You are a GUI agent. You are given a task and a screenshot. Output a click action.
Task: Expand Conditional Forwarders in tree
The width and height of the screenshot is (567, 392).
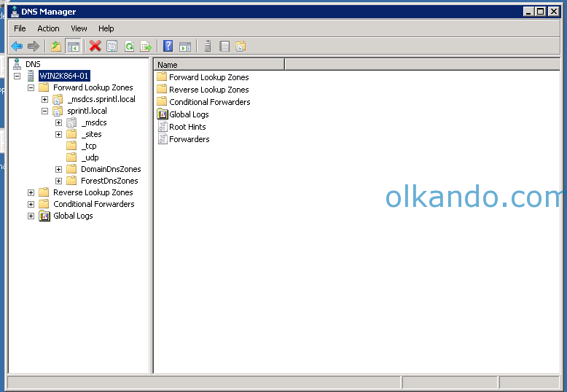point(31,204)
